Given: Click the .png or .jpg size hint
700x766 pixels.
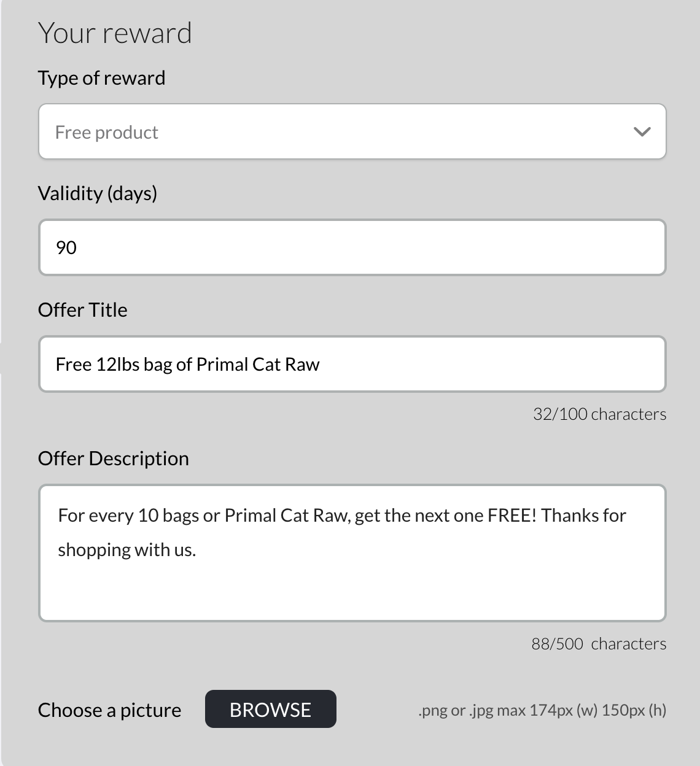Looking at the screenshot, I should (x=542, y=710).
